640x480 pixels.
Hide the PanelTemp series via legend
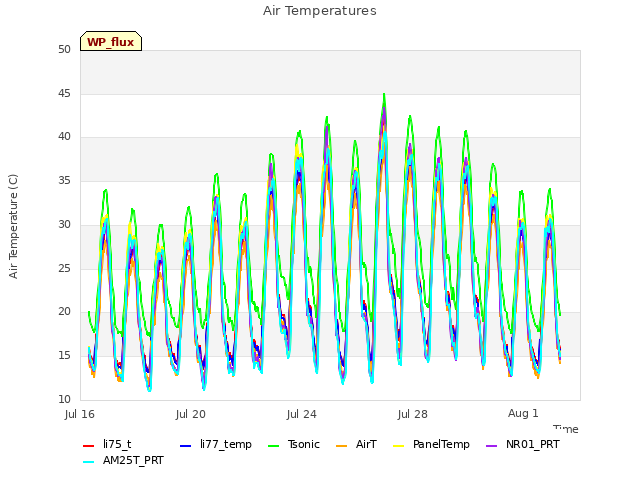431,444
